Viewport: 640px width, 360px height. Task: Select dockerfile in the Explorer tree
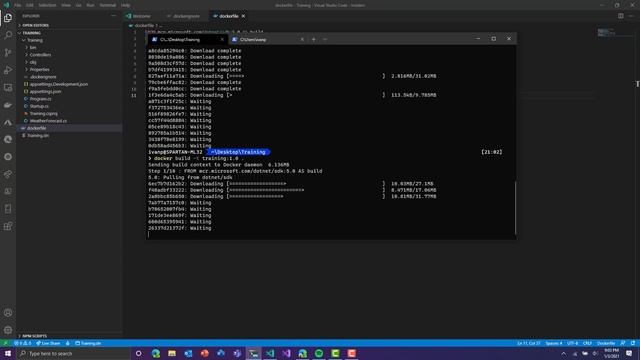tap(69, 128)
